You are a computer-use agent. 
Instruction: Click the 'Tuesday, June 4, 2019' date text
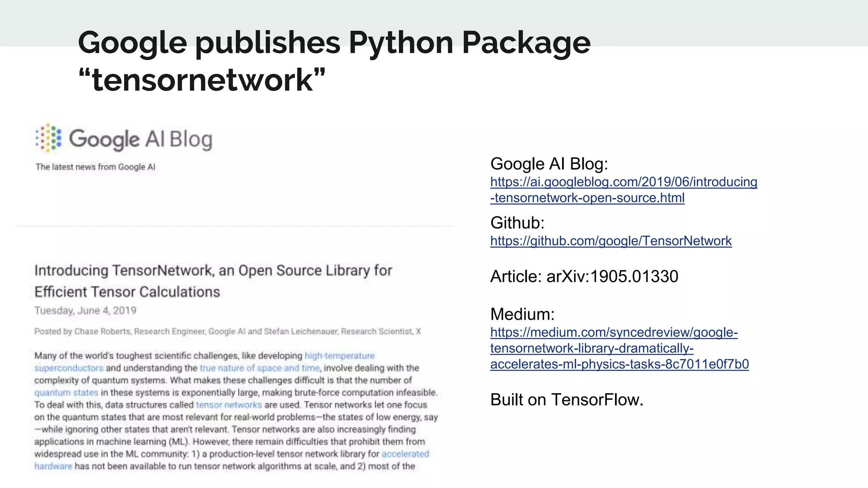(85, 311)
